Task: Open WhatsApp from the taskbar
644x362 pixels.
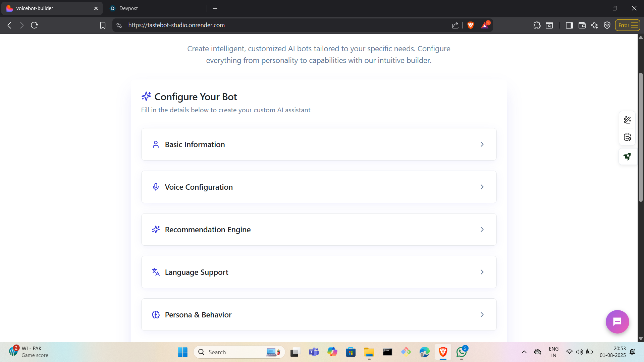Action: tap(462, 352)
